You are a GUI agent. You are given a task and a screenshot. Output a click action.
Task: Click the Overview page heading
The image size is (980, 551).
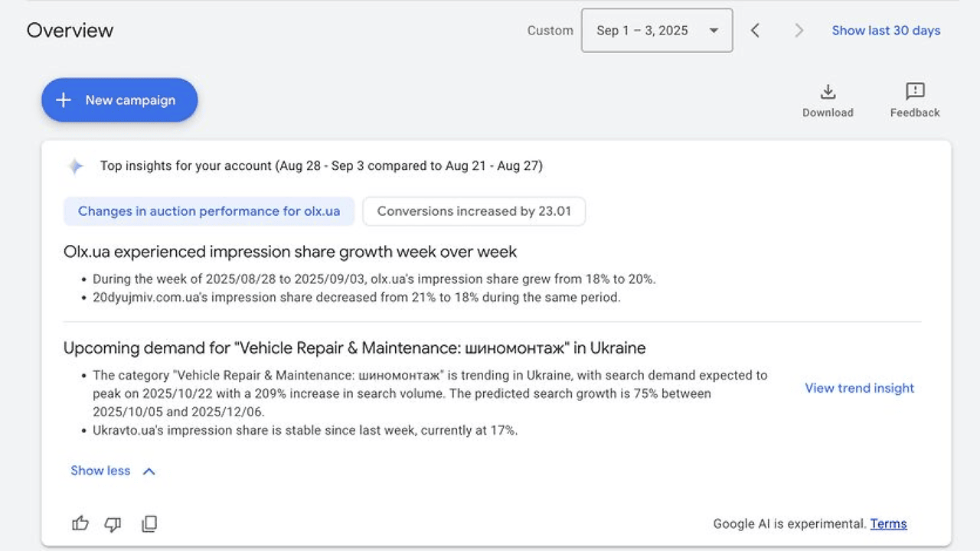click(70, 31)
